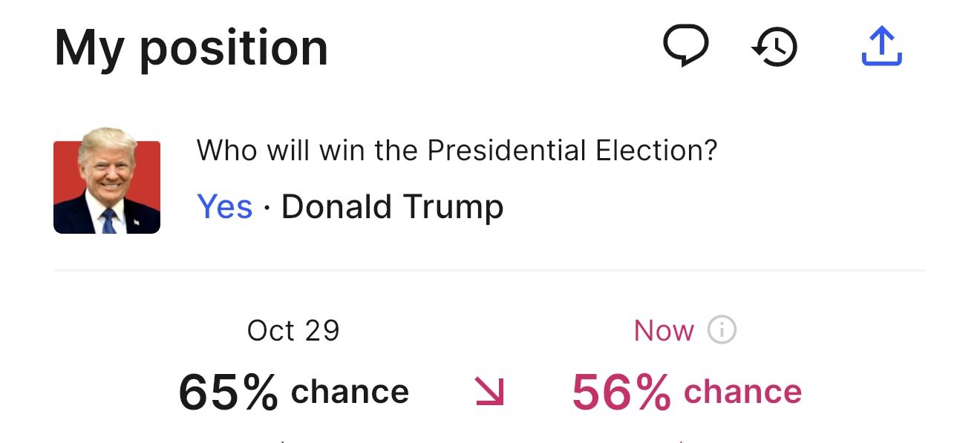Click the dot separator after Yes
This screenshot has width=980, height=443.
pyautogui.click(x=267, y=208)
